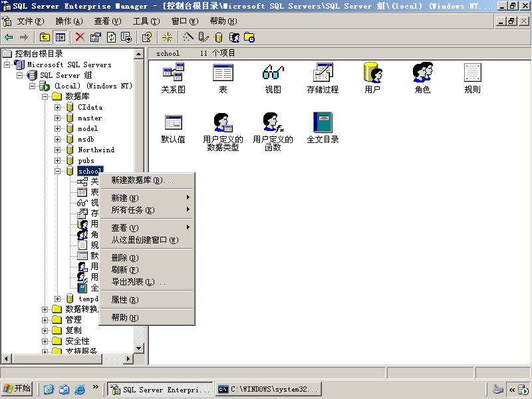The height and width of the screenshot is (399, 532).
Task: Open the 存储过程 stored procedures icon
Action: pyautogui.click(x=323, y=78)
